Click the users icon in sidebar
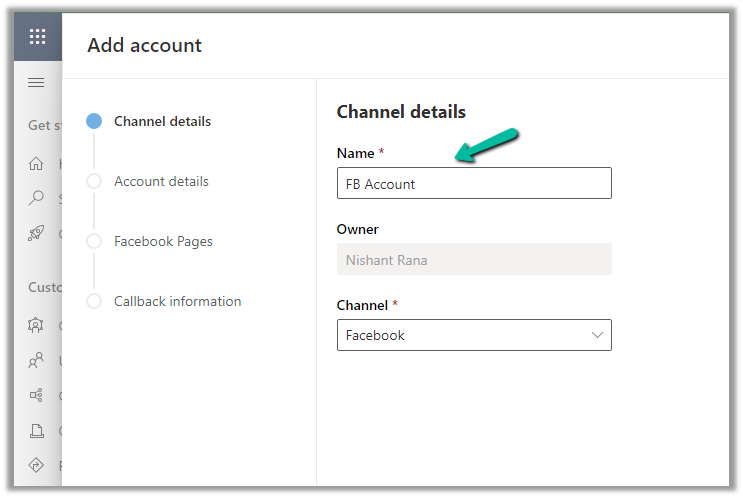The image size is (743, 498). click(36, 360)
